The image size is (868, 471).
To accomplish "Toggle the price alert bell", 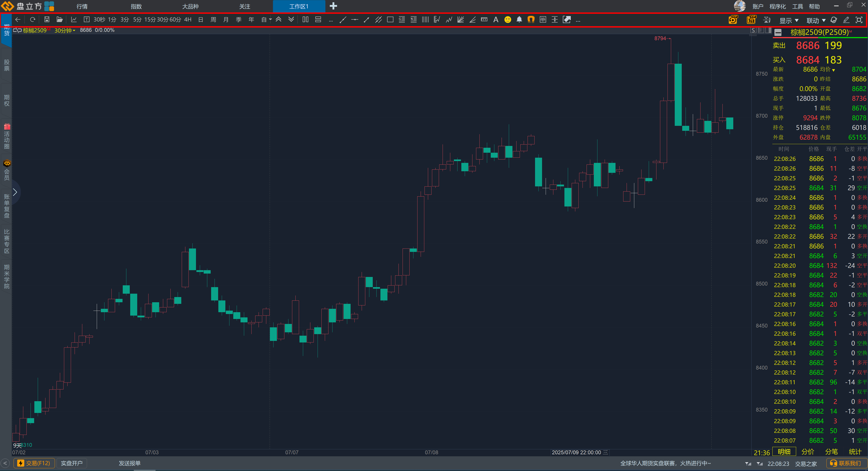I will coord(519,20).
